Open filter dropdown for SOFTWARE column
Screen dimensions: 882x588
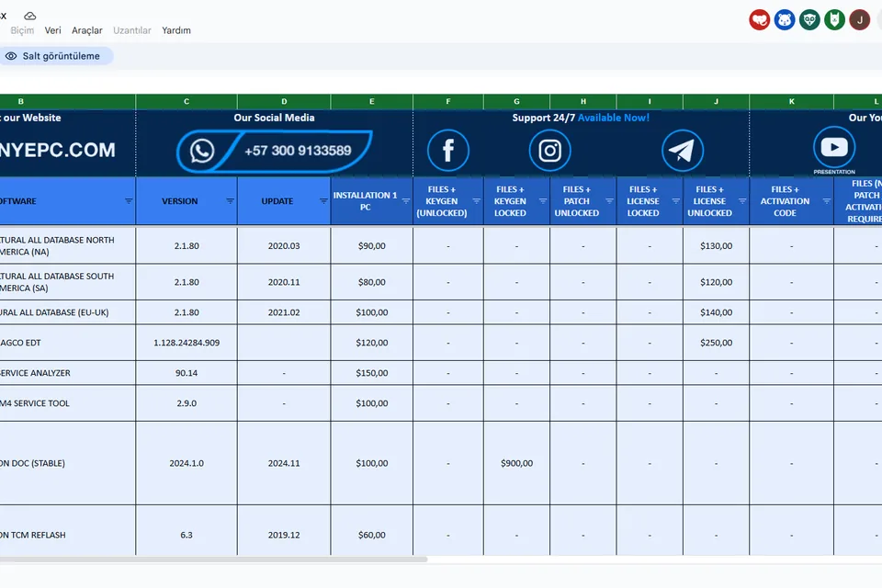(x=129, y=201)
